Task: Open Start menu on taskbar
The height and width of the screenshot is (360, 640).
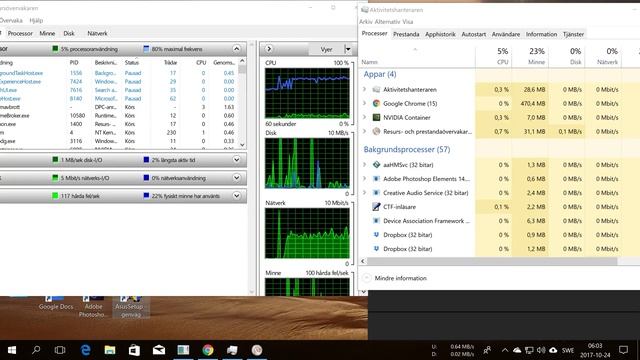Action: (12, 350)
